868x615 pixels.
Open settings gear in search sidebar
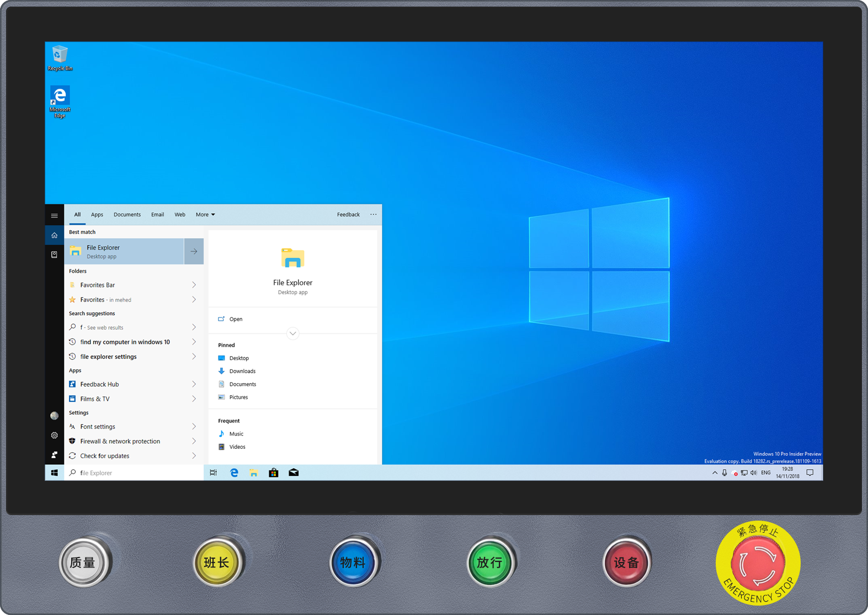(54, 436)
